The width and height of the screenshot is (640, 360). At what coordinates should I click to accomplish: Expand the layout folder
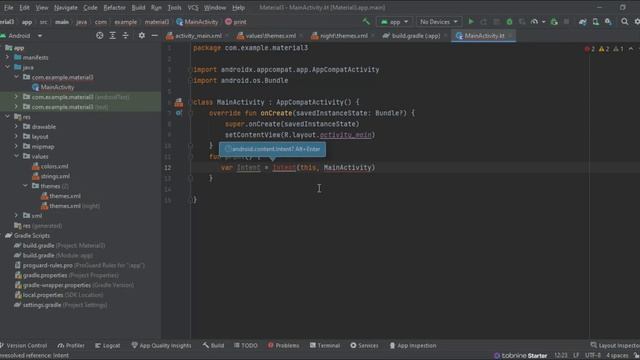click(x=16, y=137)
